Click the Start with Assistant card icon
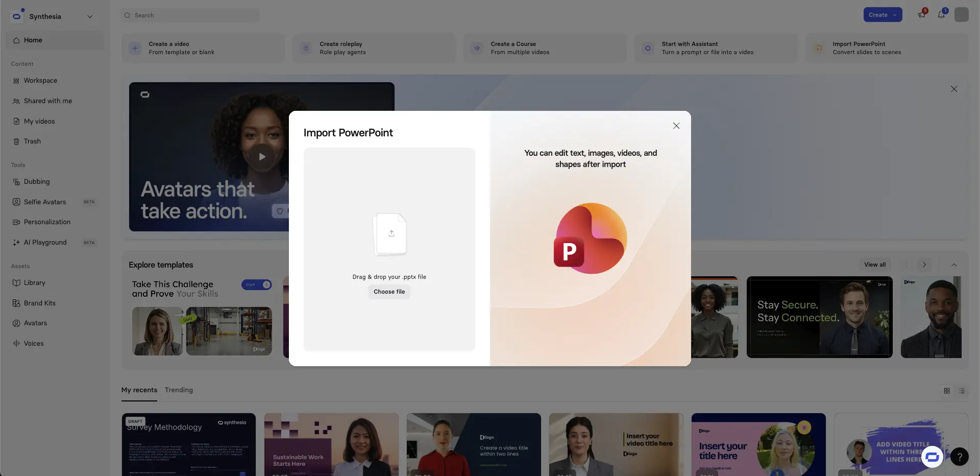The image size is (980, 476). 648,48
